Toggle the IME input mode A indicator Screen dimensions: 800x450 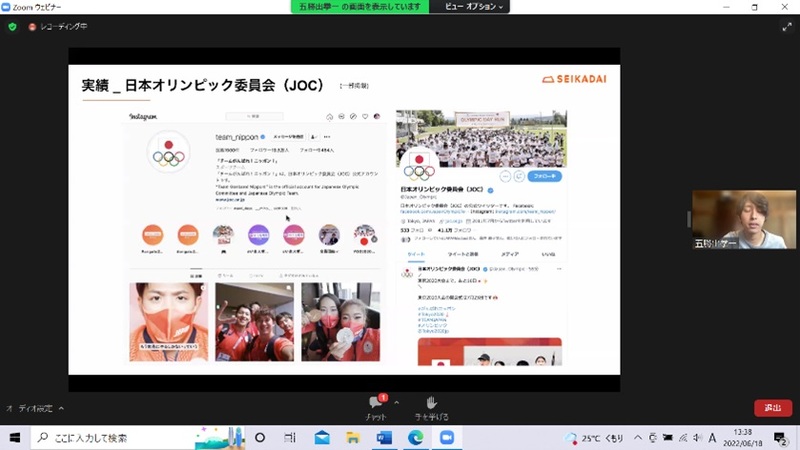click(712, 438)
